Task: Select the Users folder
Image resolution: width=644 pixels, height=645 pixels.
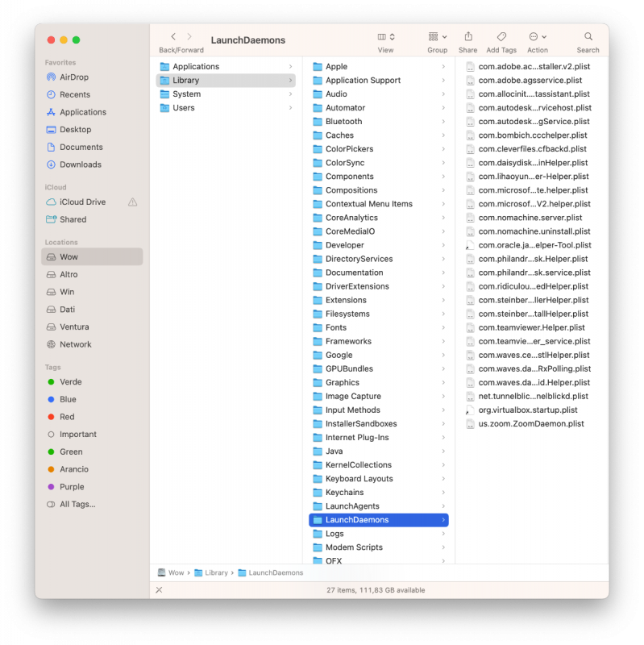Action: tap(226, 108)
